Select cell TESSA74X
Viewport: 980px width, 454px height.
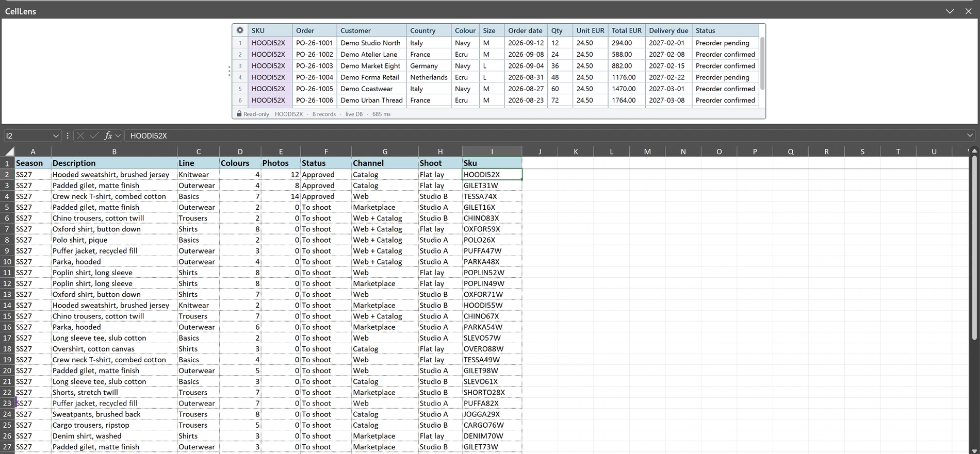coord(492,196)
